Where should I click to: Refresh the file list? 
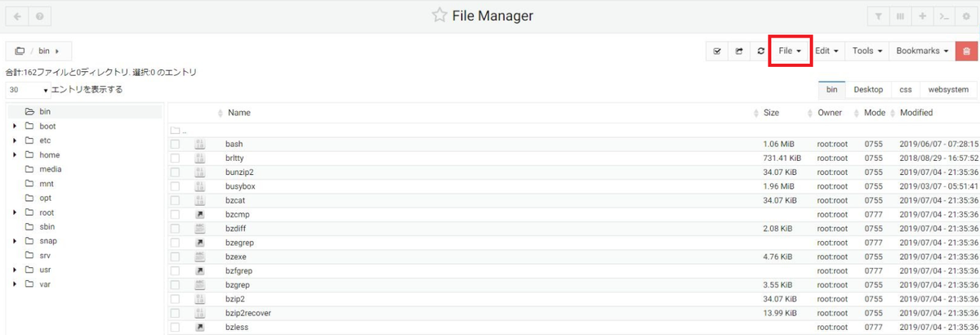760,51
